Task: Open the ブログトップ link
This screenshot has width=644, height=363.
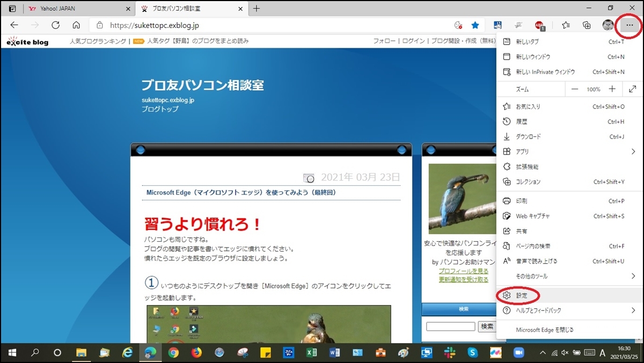Action: pos(160,109)
